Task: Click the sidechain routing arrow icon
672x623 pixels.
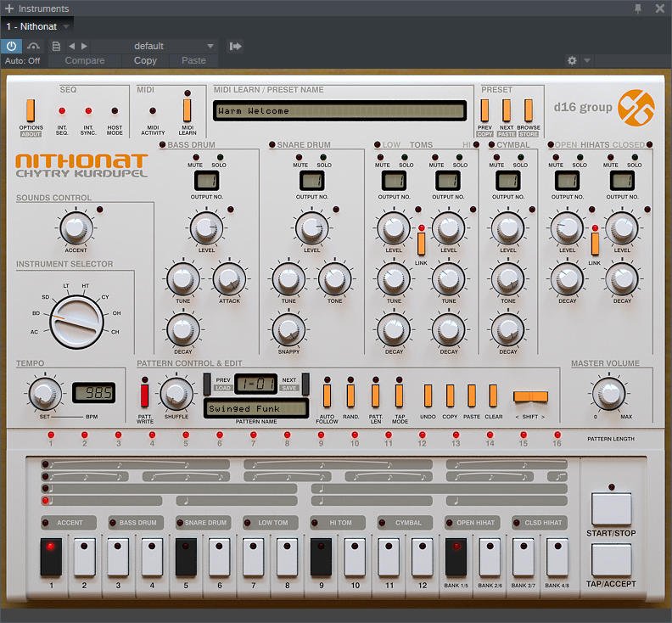Action: click(235, 46)
